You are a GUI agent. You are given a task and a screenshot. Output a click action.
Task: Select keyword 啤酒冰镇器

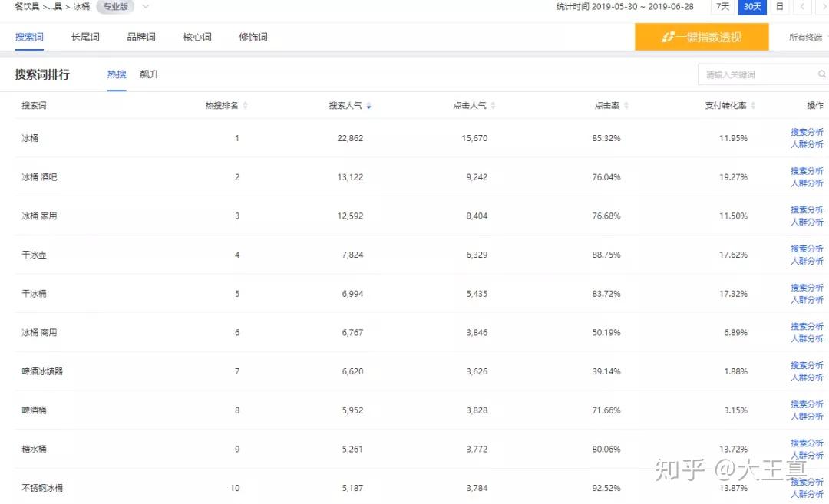coord(42,371)
